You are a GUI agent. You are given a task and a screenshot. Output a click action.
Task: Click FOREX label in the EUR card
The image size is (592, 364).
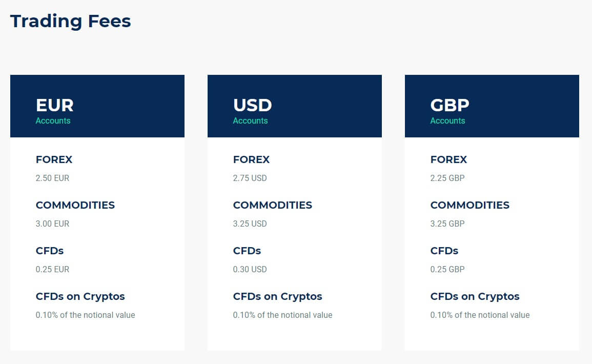point(54,159)
